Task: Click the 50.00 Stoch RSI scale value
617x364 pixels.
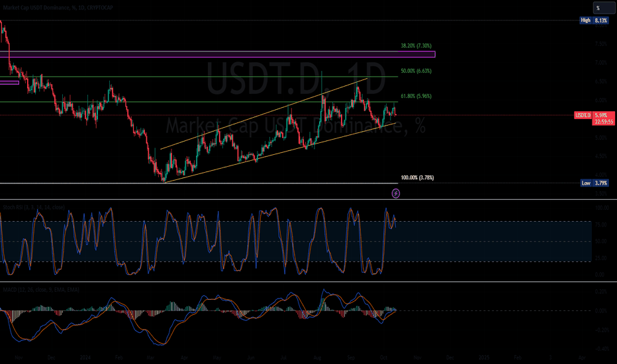Action: pos(600,241)
